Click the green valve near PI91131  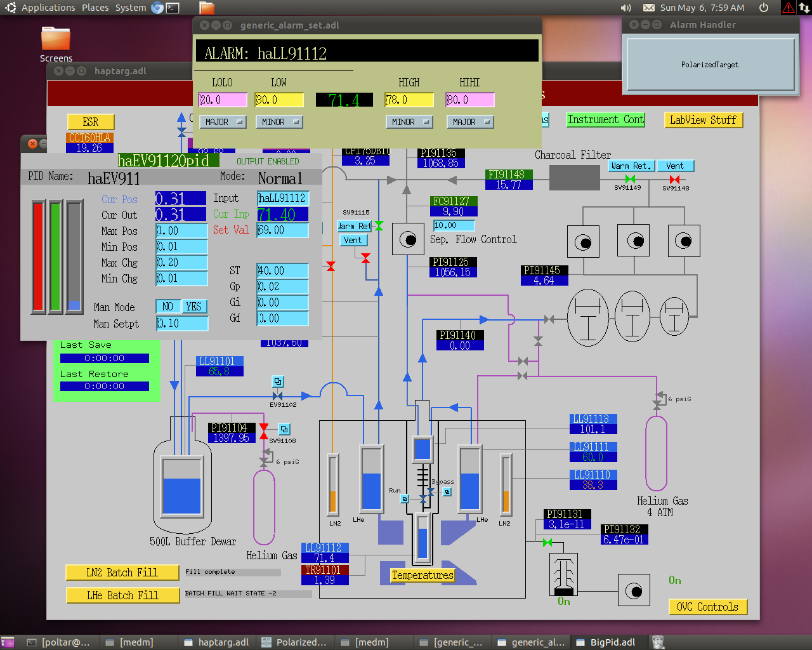point(547,542)
